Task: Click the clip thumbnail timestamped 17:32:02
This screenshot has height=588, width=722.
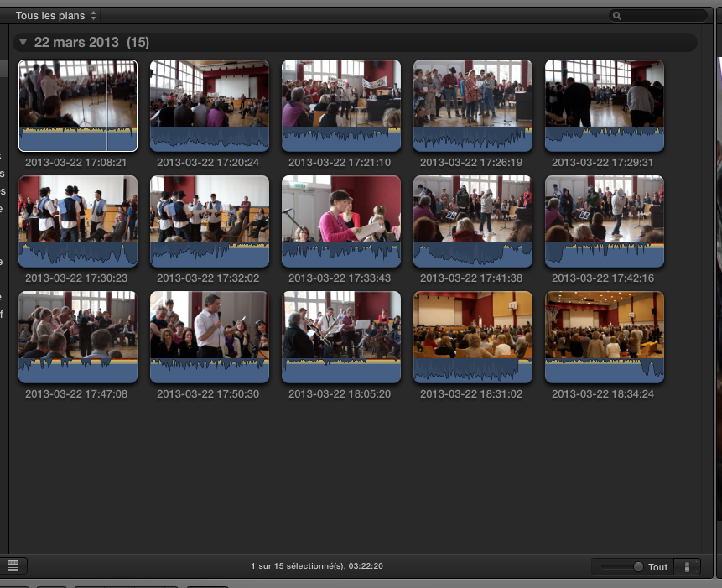Action: 209,221
